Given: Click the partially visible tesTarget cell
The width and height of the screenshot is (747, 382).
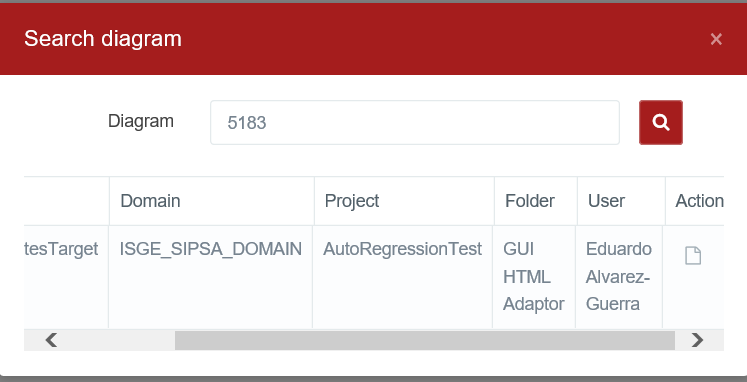Looking at the screenshot, I should 66,277.
